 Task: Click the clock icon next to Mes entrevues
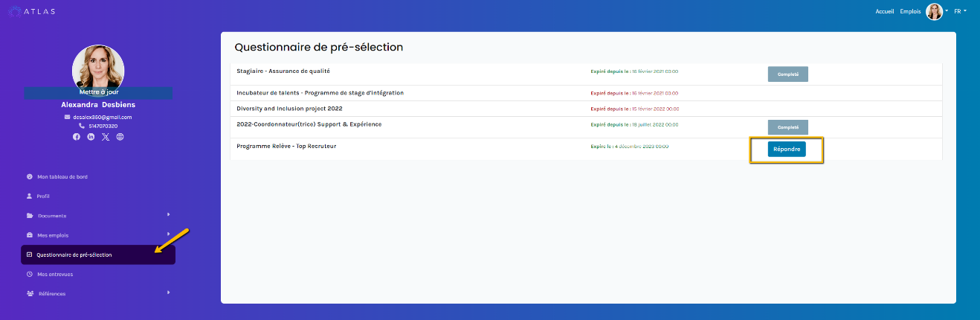[x=30, y=274]
